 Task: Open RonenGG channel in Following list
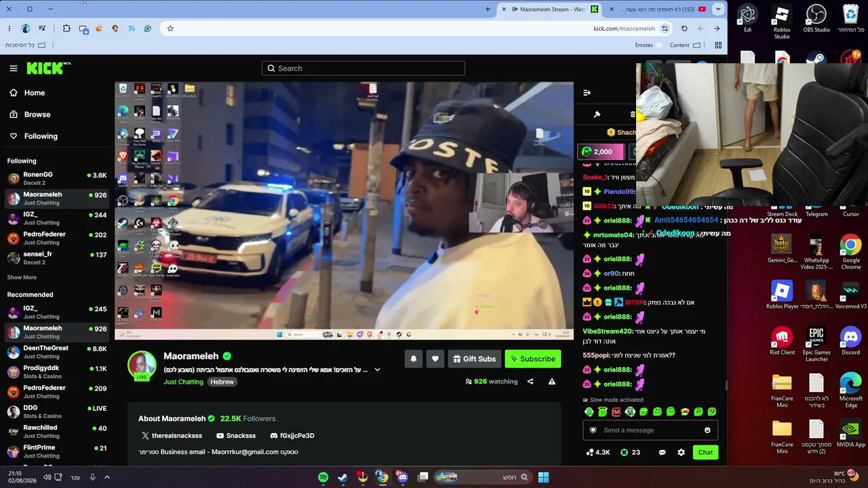(57, 178)
